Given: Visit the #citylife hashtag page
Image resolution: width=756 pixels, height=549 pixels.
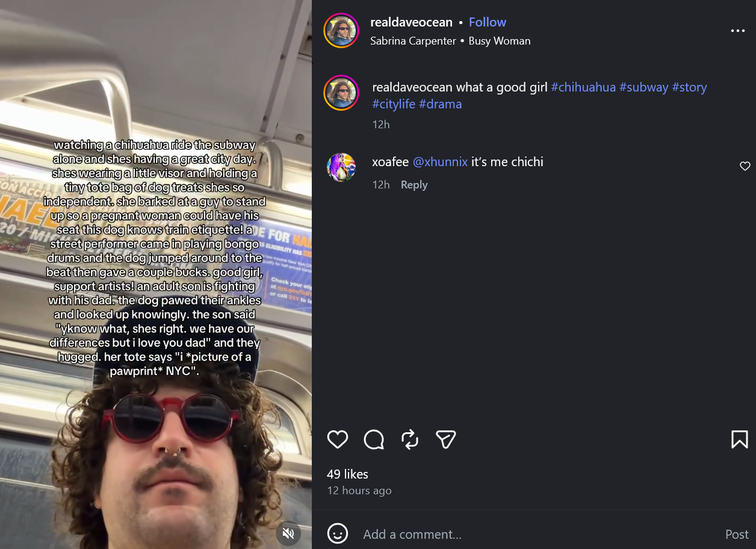Looking at the screenshot, I should click(x=394, y=104).
